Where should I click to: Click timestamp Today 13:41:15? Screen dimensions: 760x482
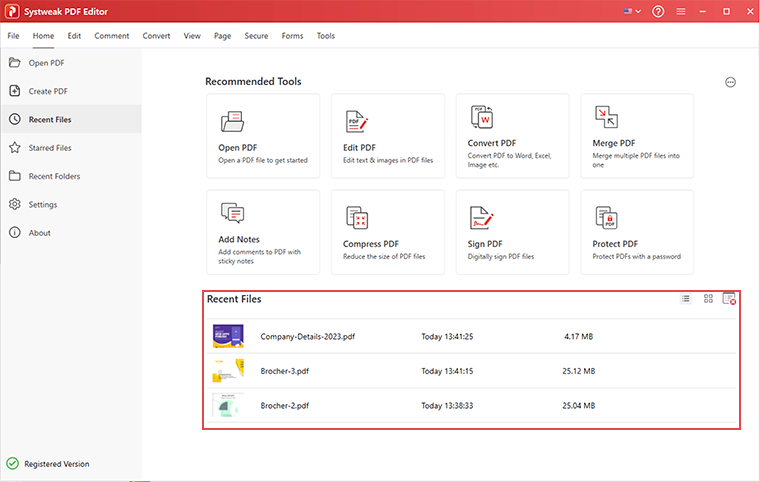447,371
